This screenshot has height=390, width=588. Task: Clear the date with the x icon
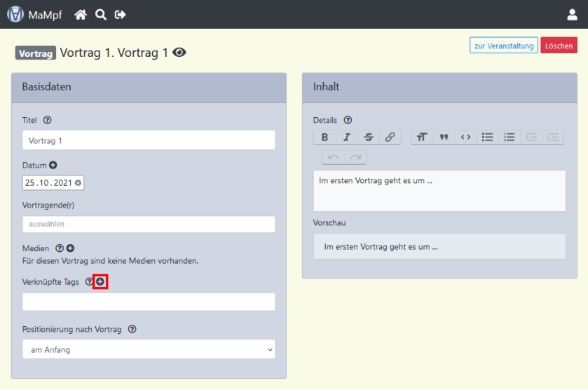tap(78, 182)
